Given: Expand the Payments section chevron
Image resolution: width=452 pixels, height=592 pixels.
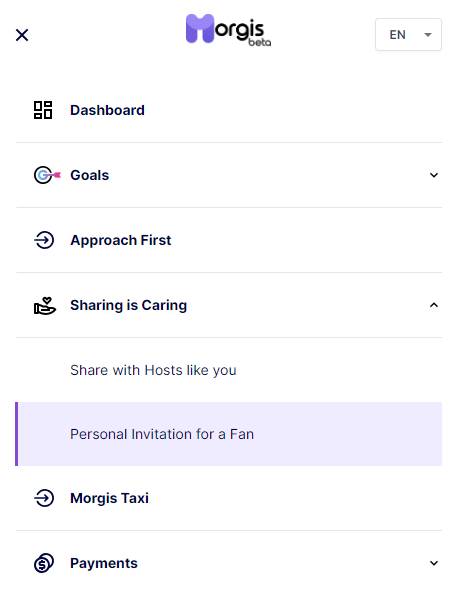Looking at the screenshot, I should tap(434, 563).
